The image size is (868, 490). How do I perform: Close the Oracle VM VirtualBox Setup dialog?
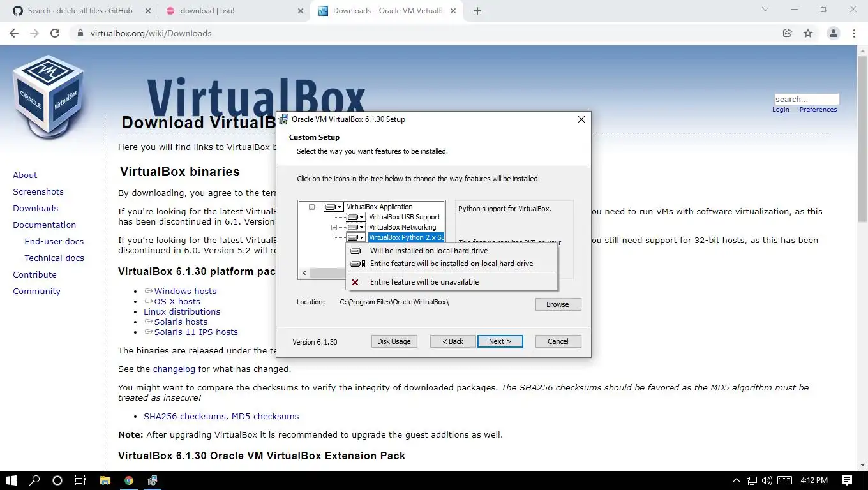[581, 119]
